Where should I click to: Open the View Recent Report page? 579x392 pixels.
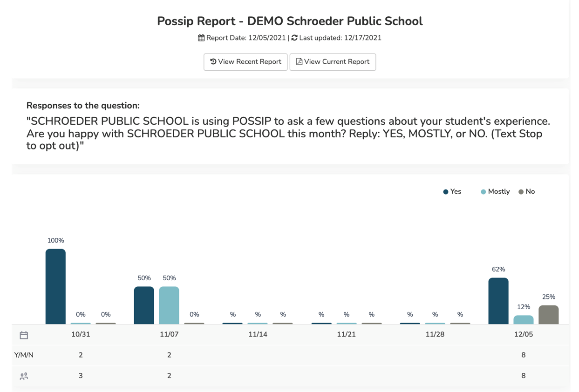coord(245,61)
